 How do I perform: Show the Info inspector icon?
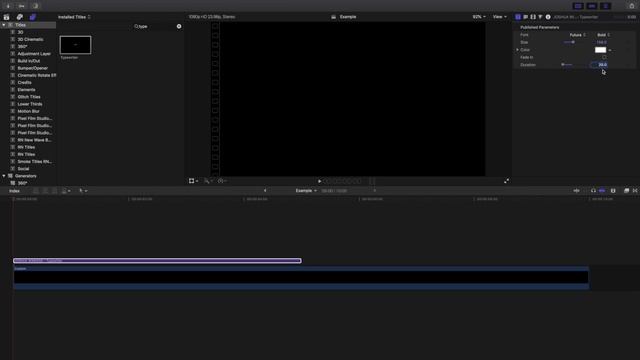point(548,17)
